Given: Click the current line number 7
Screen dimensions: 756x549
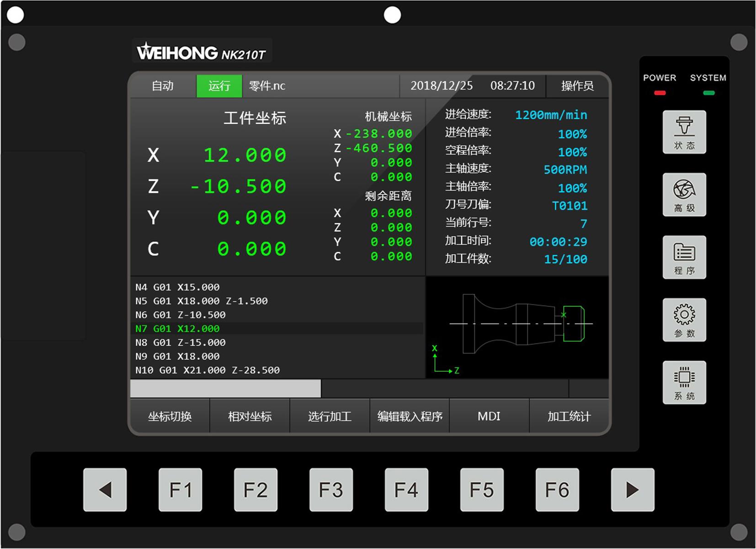Looking at the screenshot, I should click(x=584, y=224).
